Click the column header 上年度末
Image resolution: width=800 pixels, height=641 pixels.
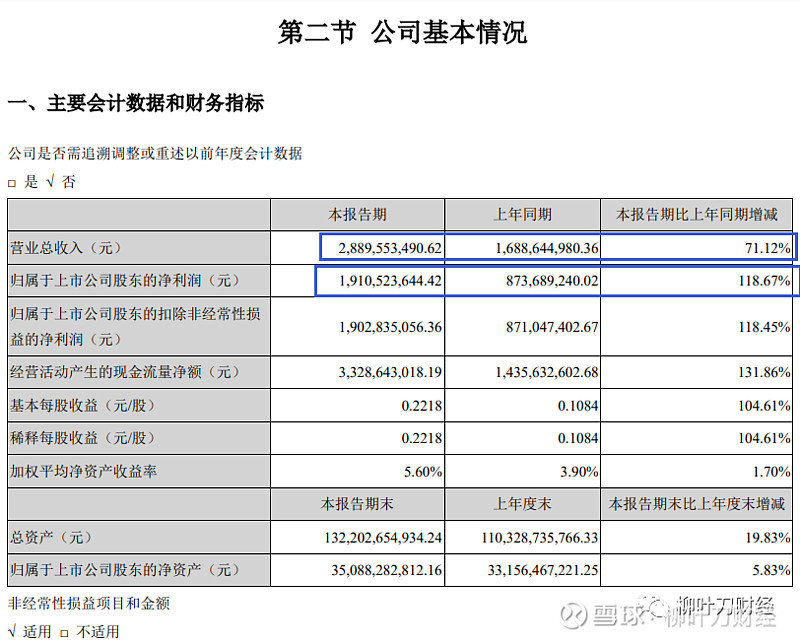coord(522,504)
